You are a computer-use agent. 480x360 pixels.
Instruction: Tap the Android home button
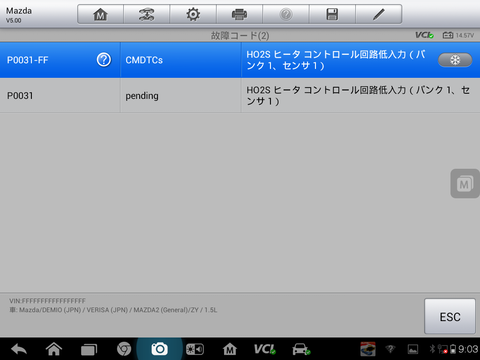(x=54, y=349)
